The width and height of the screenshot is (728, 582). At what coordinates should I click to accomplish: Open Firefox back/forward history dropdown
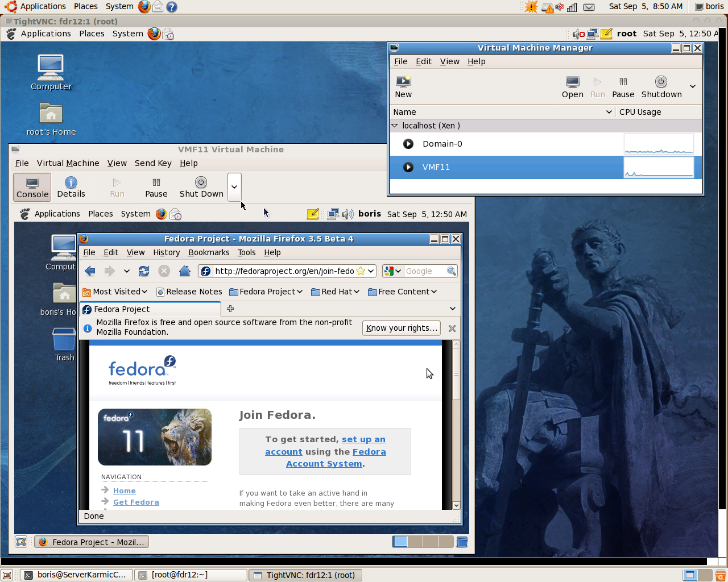pos(126,271)
